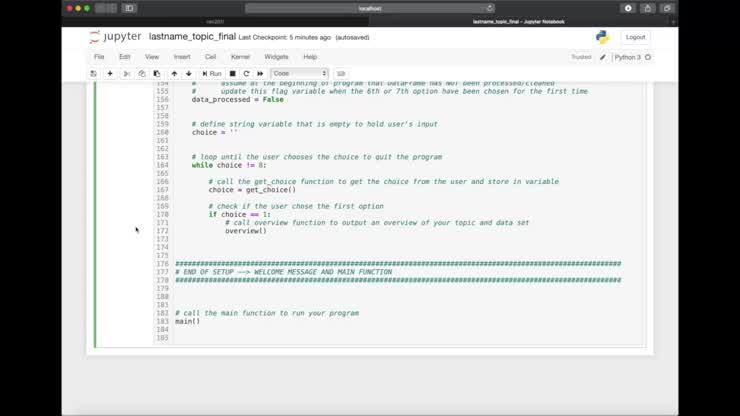
Task: Open the File menu
Action: pos(99,57)
